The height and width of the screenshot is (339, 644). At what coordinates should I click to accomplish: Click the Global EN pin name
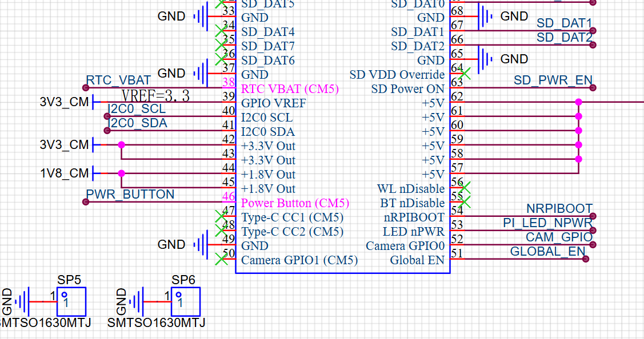[x=417, y=260]
